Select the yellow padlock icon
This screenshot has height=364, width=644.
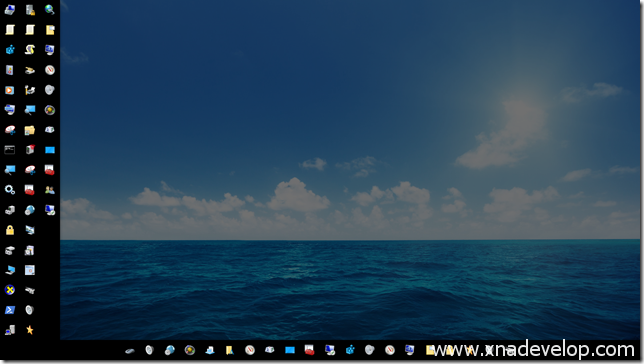(x=10, y=230)
